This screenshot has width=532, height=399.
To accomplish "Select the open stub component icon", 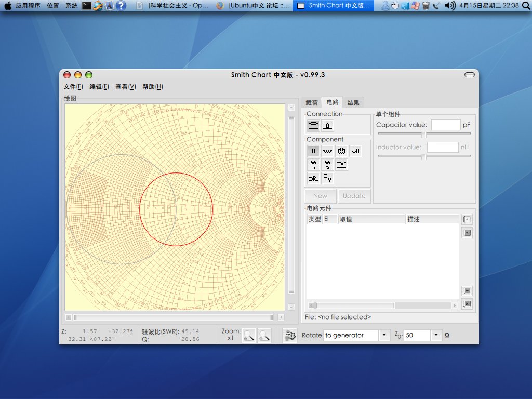I will click(313, 165).
